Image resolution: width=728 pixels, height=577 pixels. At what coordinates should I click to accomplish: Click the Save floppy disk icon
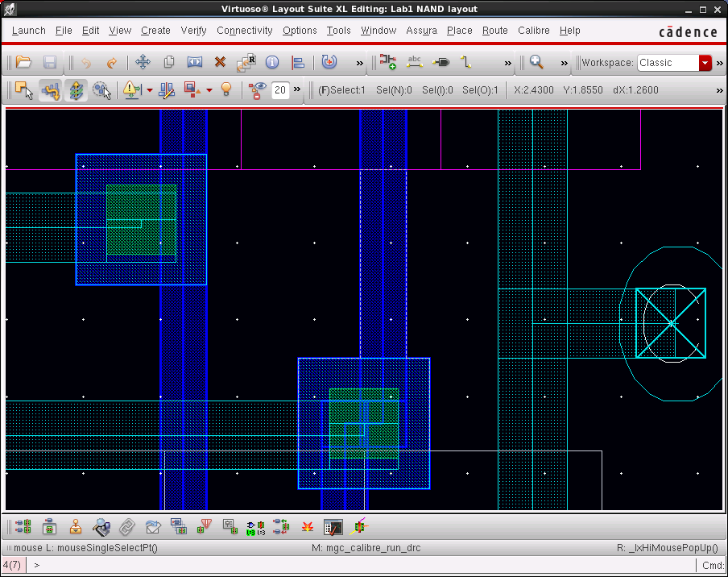[x=50, y=62]
